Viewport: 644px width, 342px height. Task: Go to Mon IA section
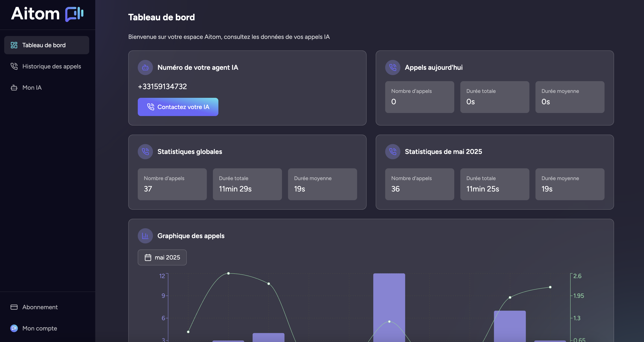pos(47,88)
